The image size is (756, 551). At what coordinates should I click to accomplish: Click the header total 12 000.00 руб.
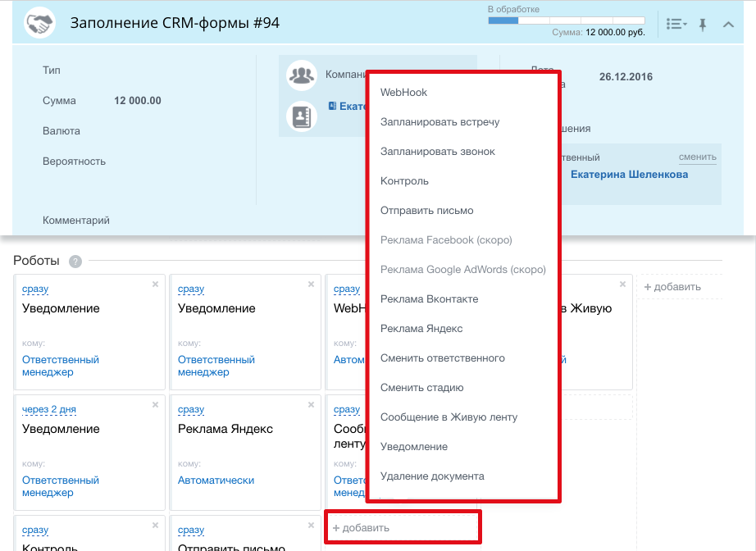pos(615,32)
